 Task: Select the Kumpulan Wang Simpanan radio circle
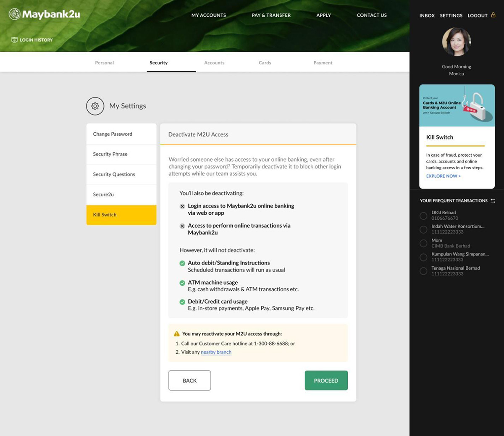point(423,257)
